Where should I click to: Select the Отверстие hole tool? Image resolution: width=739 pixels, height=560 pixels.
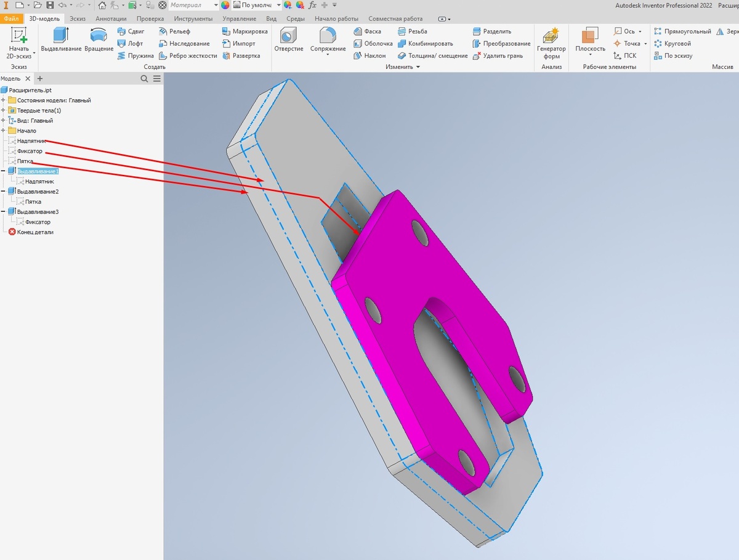point(289,40)
